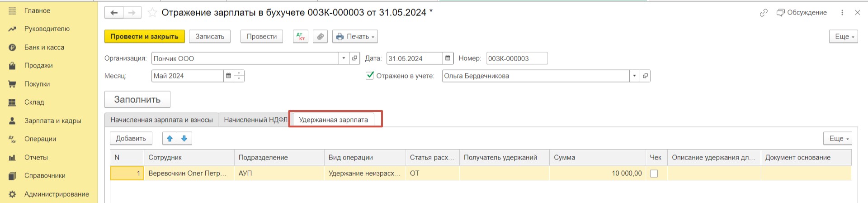Tick the Чек checkbox in row 1
The width and height of the screenshot is (868, 203).
tap(654, 173)
